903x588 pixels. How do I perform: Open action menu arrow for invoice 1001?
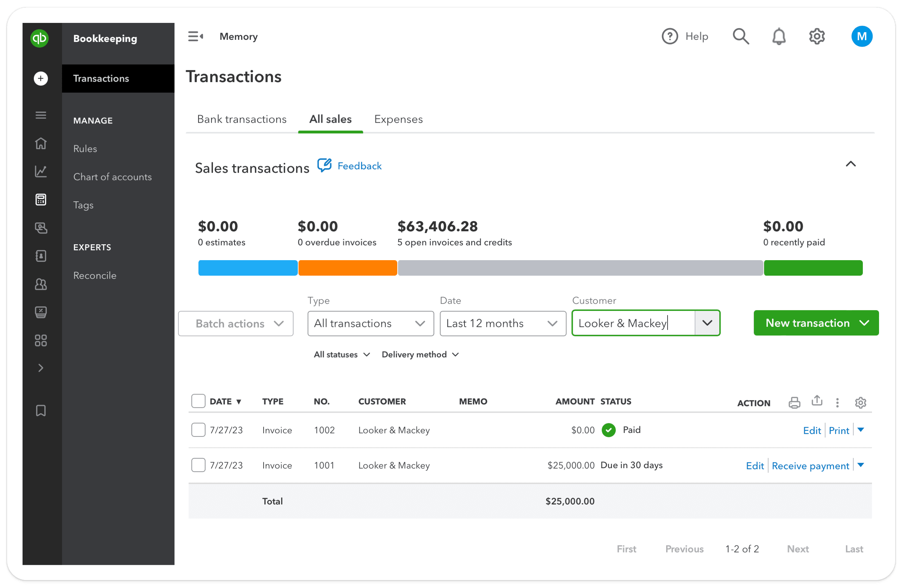click(860, 465)
